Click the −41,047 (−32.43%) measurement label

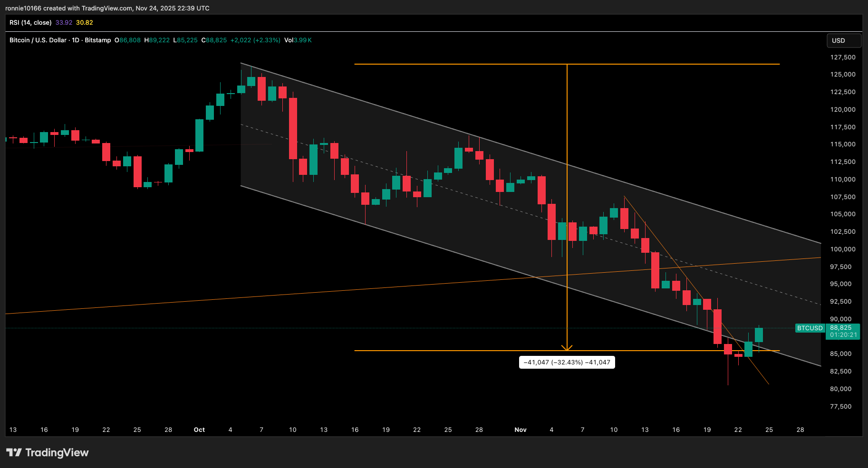coord(567,362)
